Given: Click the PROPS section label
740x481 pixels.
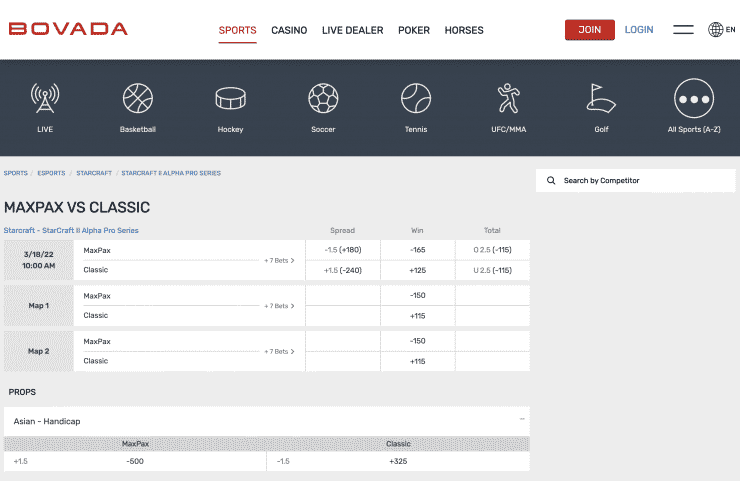Looking at the screenshot, I should click(x=22, y=392).
